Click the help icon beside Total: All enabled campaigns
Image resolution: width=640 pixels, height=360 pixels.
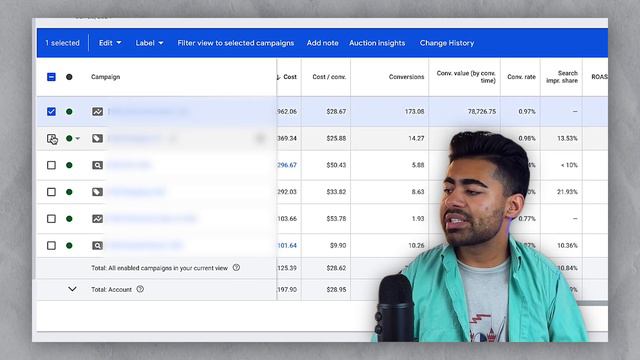click(x=236, y=268)
